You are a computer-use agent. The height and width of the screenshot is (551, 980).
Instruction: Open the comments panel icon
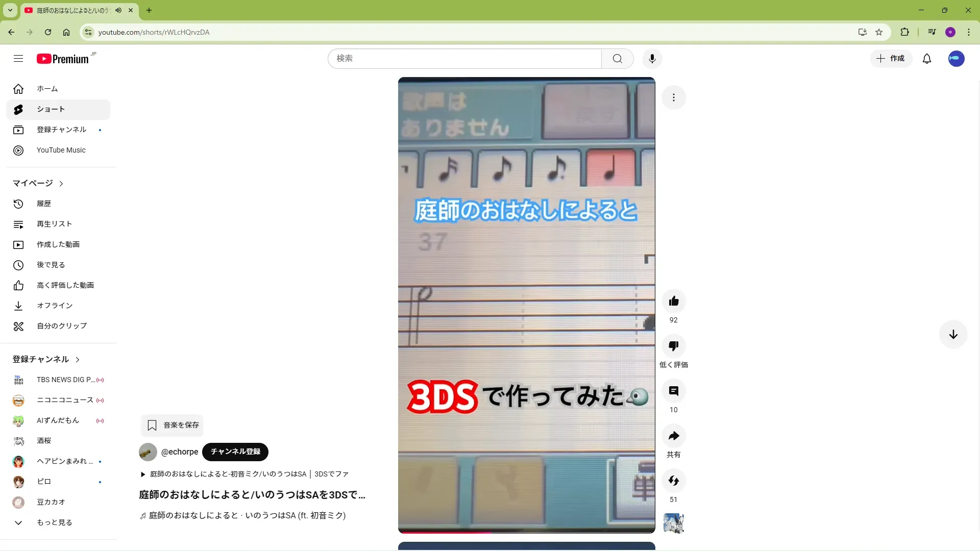pos(673,391)
